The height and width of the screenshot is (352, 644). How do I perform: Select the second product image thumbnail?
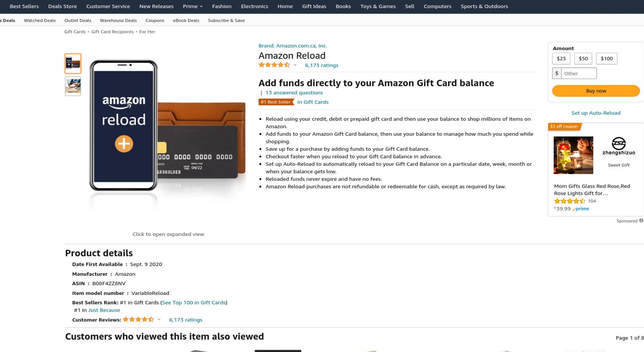click(73, 86)
